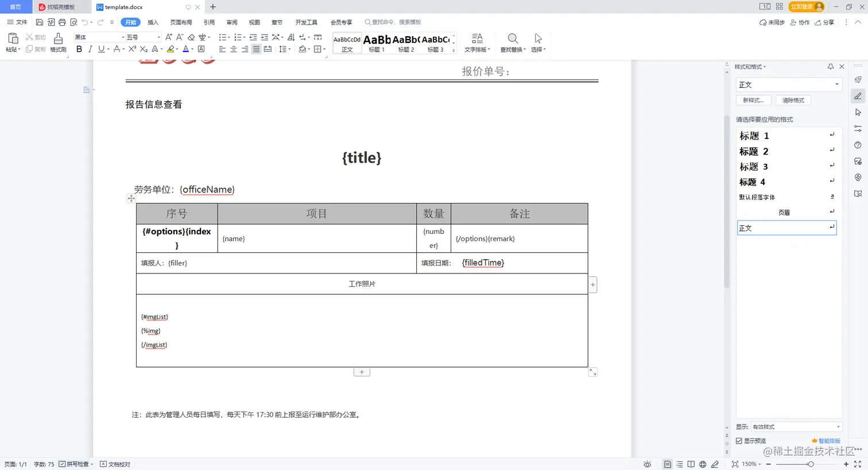Click the 清除格式 Clear Format button
Image resolution: width=868 pixels, height=470 pixels.
pyautogui.click(x=793, y=100)
